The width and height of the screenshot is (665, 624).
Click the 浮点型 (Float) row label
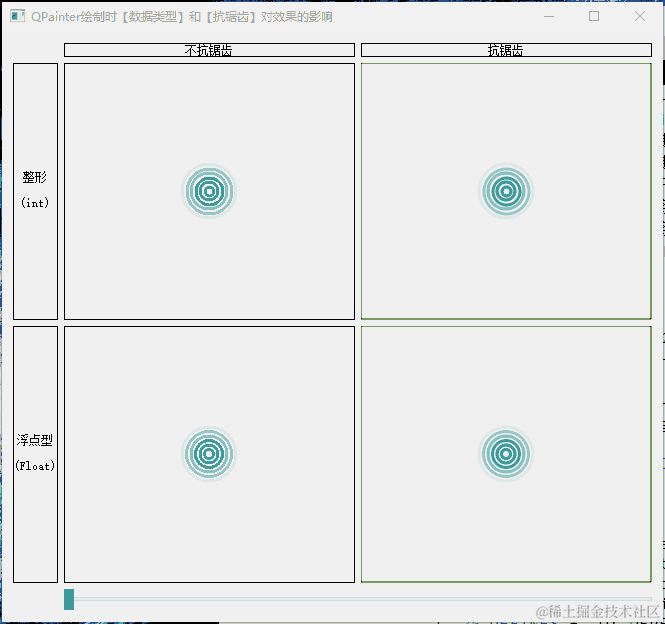tap(35, 454)
